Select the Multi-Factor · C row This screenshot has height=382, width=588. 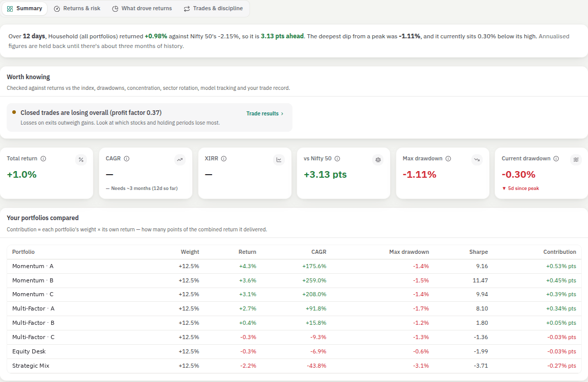pos(294,337)
